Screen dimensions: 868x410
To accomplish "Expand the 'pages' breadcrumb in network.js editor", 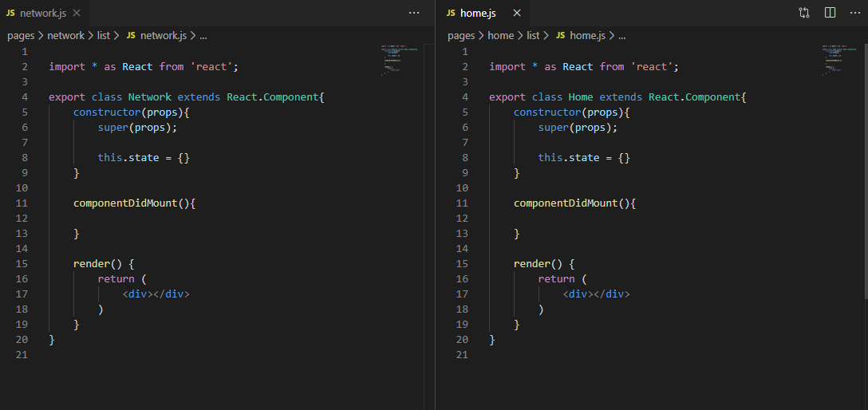I will point(22,35).
